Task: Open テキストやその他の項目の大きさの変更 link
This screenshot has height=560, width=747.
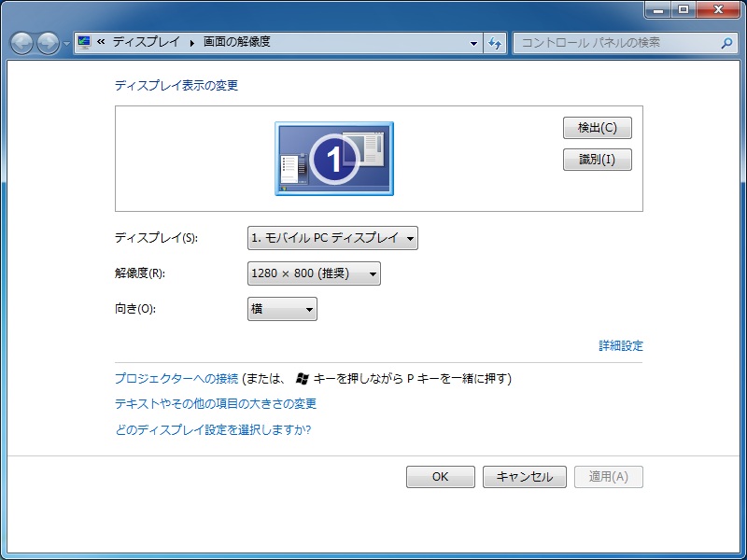Action: (214, 404)
